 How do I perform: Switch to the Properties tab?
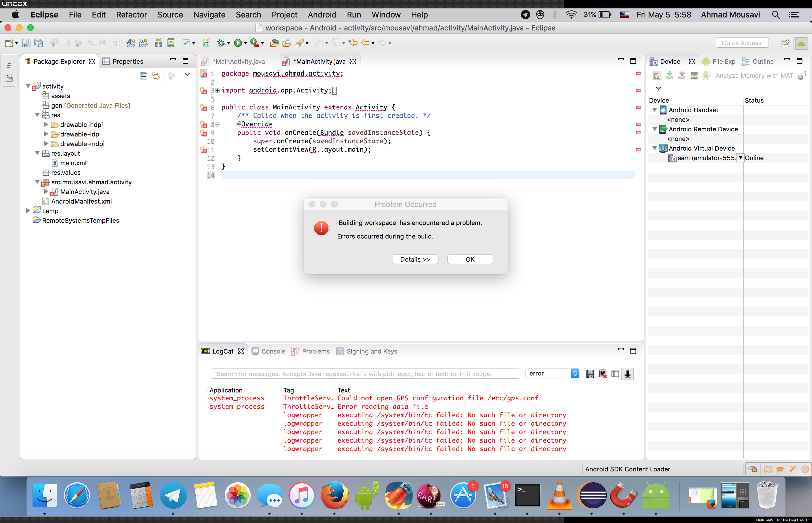pyautogui.click(x=123, y=61)
